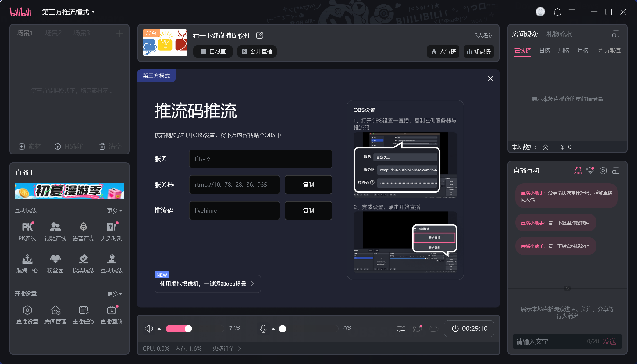Open audio mixer settings icon

(x=401, y=329)
